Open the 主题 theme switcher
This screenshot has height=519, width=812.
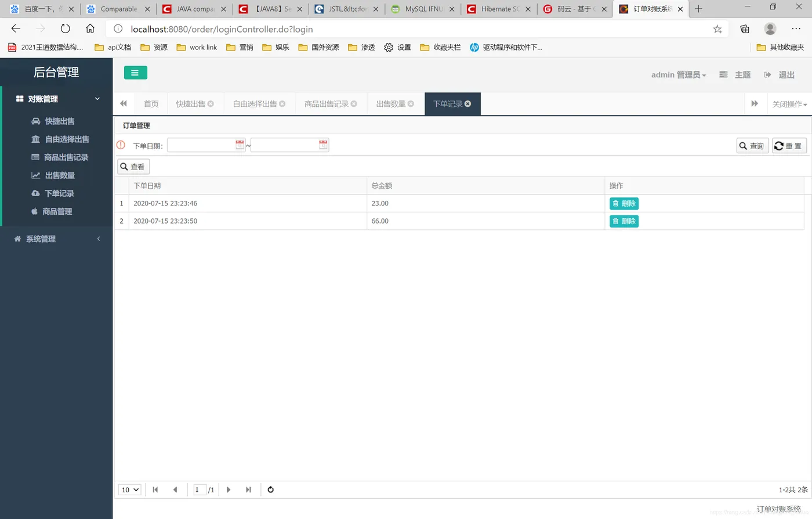pos(735,75)
